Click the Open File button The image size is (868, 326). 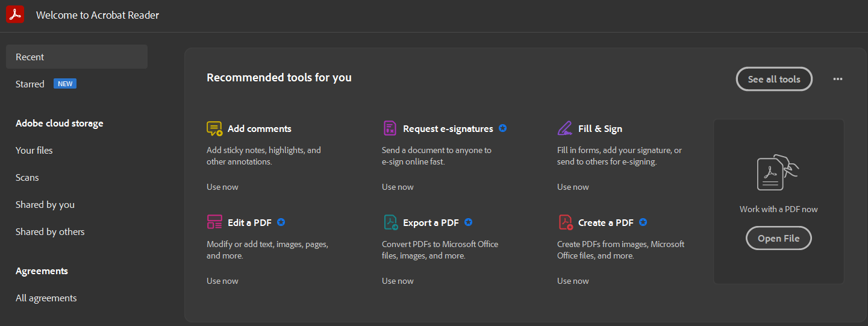click(x=778, y=238)
